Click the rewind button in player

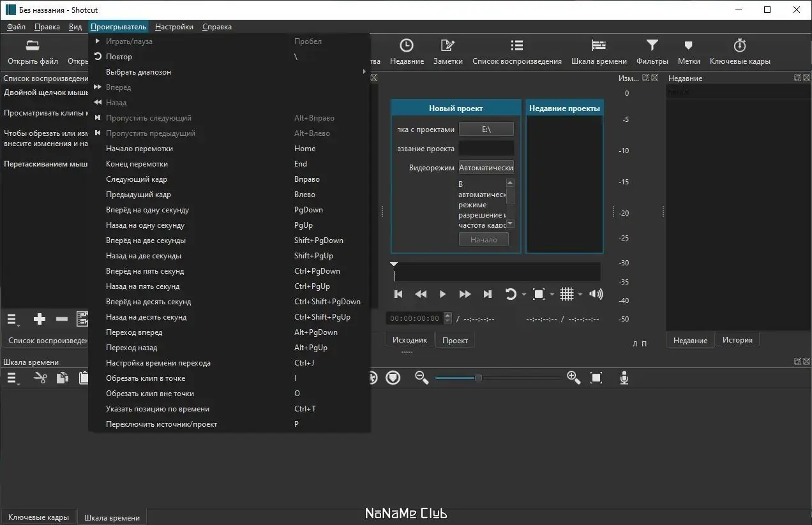pyautogui.click(x=421, y=294)
